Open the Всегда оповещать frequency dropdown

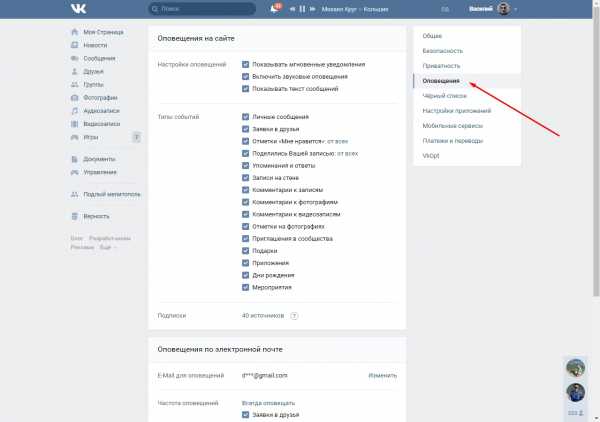point(268,402)
